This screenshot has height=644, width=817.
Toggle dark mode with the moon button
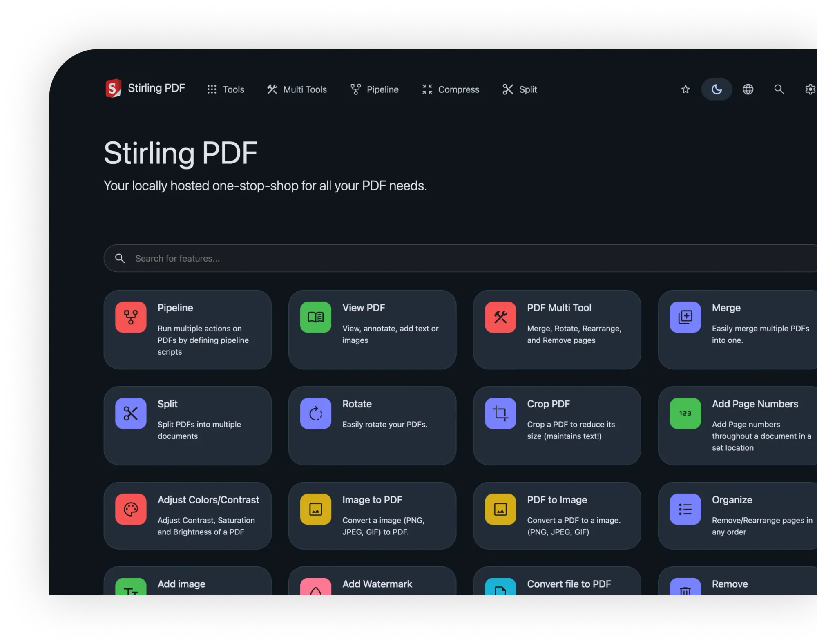[717, 89]
